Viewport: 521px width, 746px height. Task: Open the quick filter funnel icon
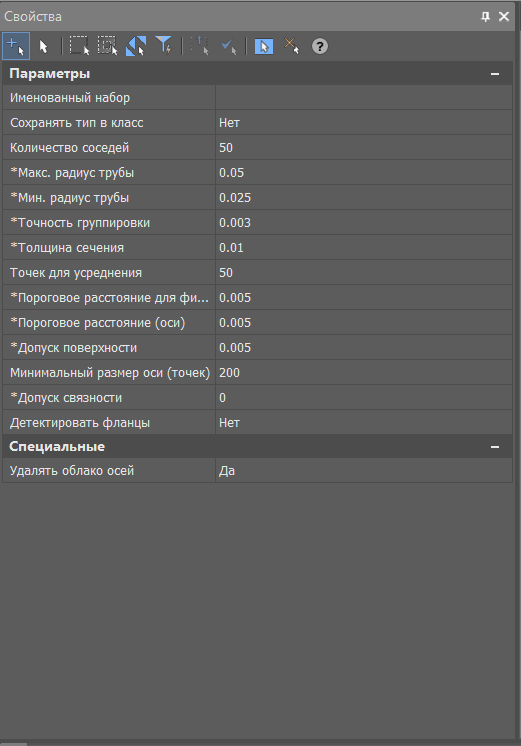[164, 46]
